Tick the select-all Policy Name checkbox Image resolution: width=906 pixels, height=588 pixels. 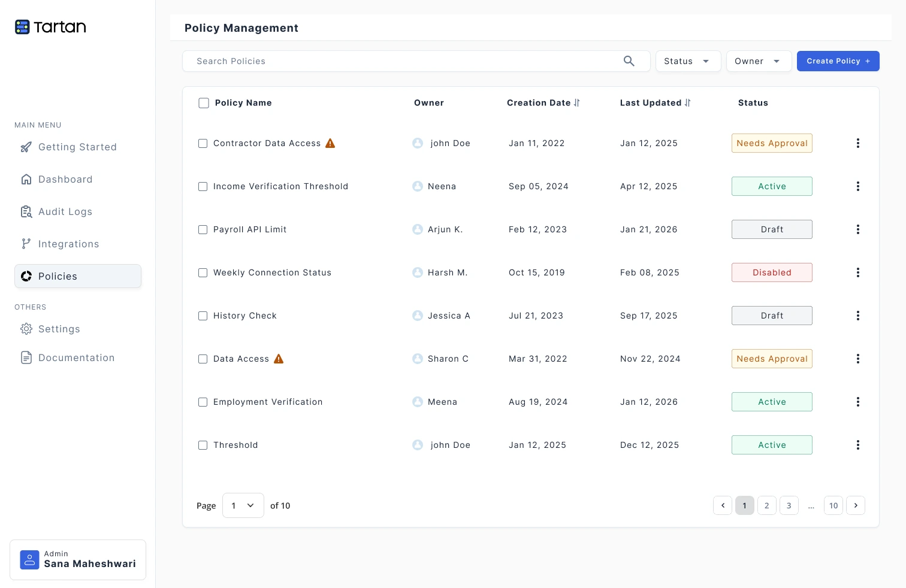point(204,103)
